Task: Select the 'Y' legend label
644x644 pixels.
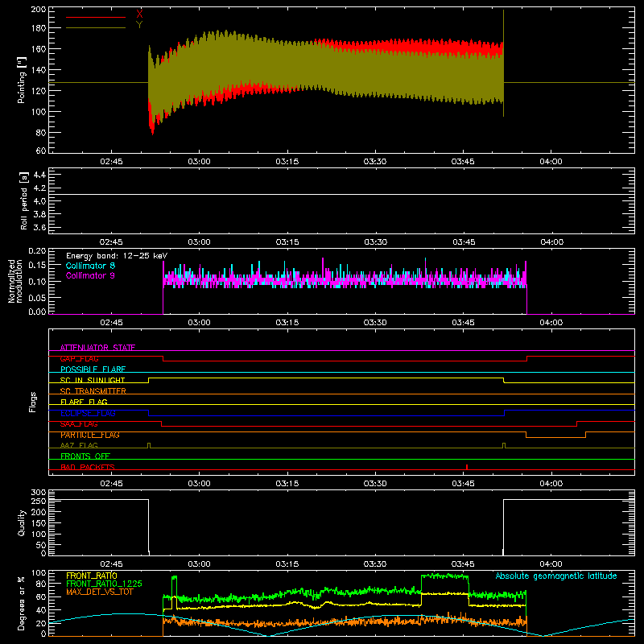Action: 139,25
